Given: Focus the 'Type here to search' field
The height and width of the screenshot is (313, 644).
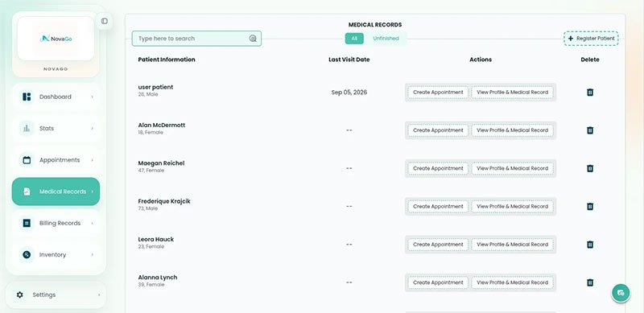Looking at the screenshot, I should point(196,39).
